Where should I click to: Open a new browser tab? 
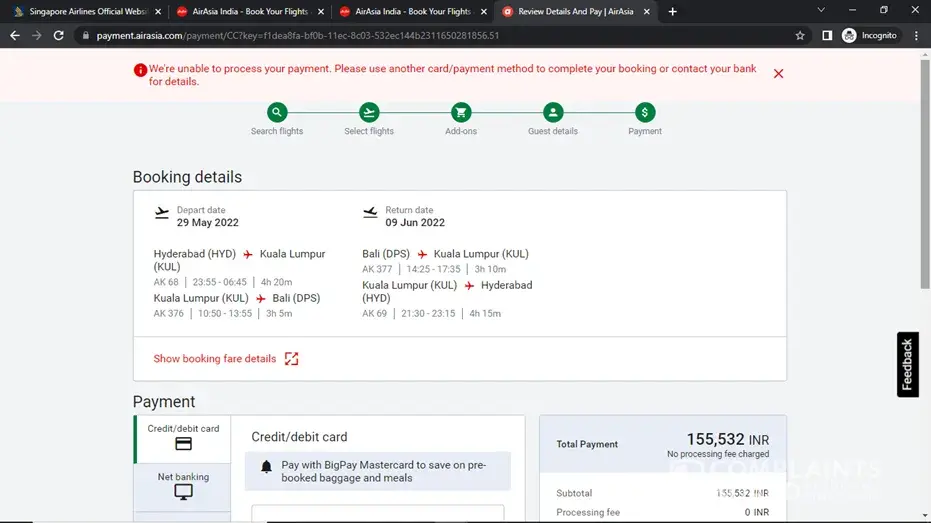tap(672, 11)
